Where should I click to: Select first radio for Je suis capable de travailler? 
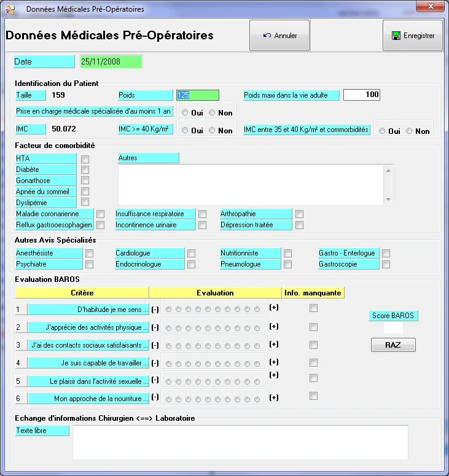(169, 364)
